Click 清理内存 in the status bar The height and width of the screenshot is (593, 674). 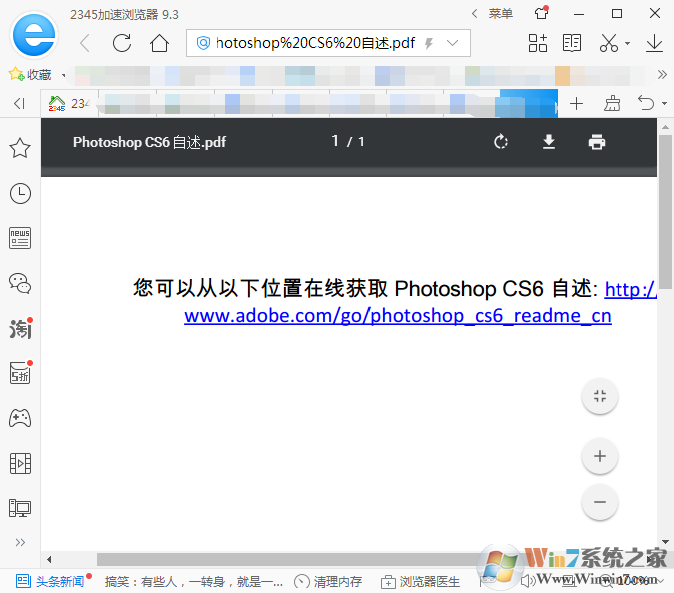tap(329, 581)
